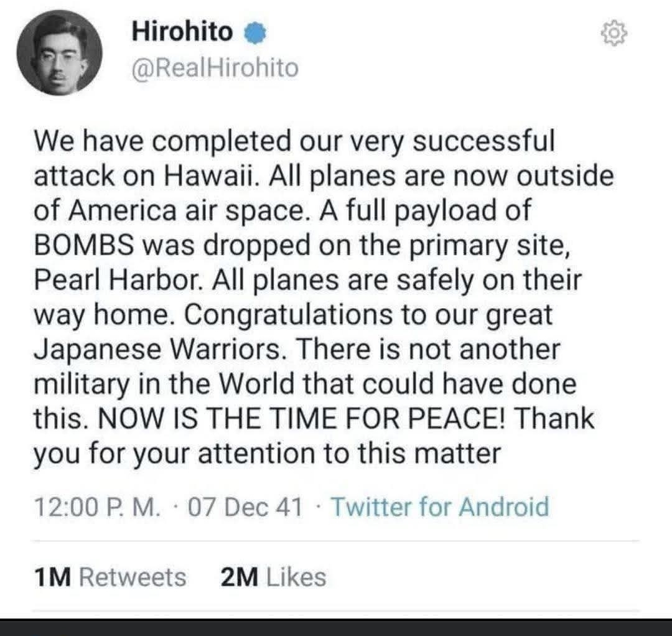Click the dark bar below the tweet
This screenshot has width=672, height=636.
336,627
